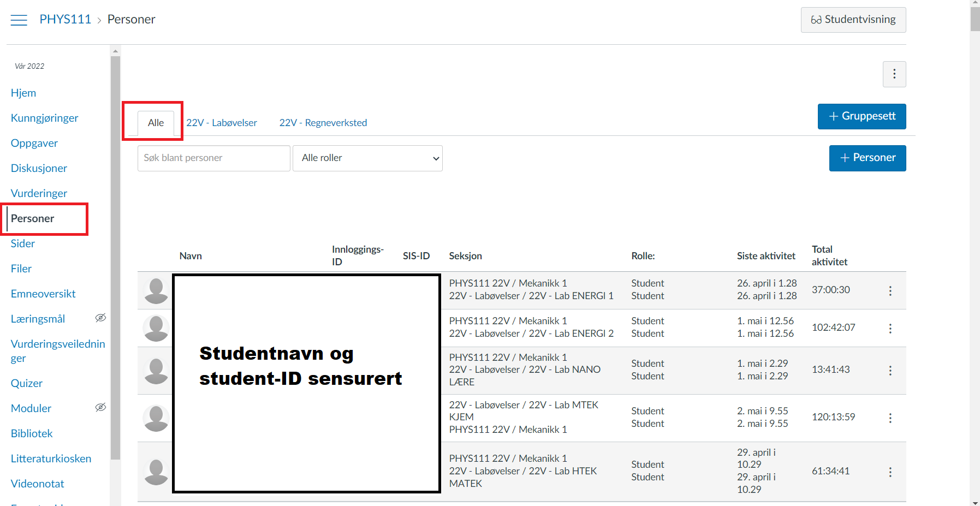Select Personer in sidebar
Viewport: 980px width, 506px height.
pyautogui.click(x=33, y=218)
